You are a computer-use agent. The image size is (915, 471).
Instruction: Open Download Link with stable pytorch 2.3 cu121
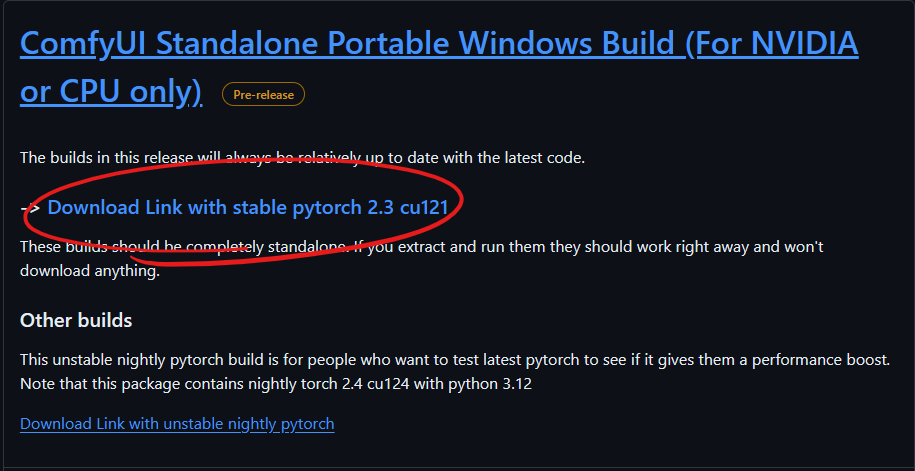[x=247, y=208]
